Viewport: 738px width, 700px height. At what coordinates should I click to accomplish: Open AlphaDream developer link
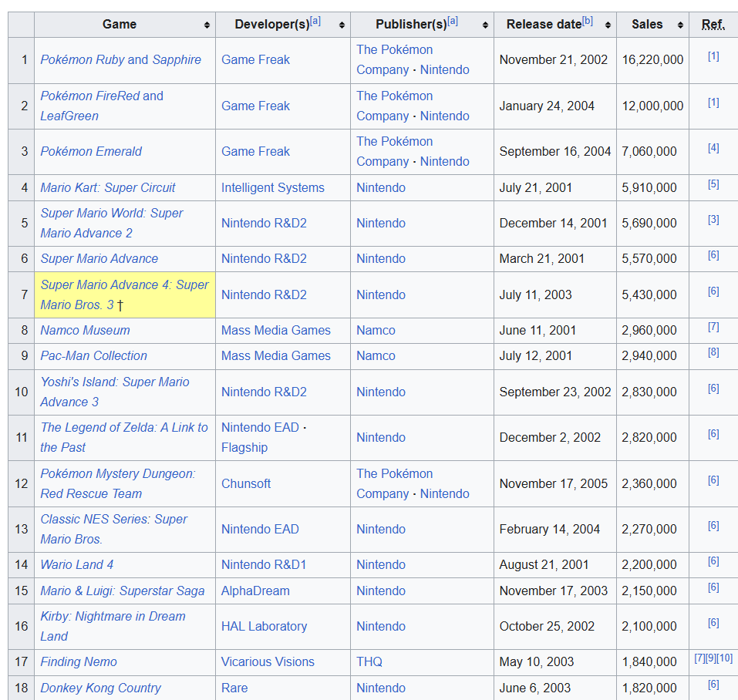tap(255, 591)
